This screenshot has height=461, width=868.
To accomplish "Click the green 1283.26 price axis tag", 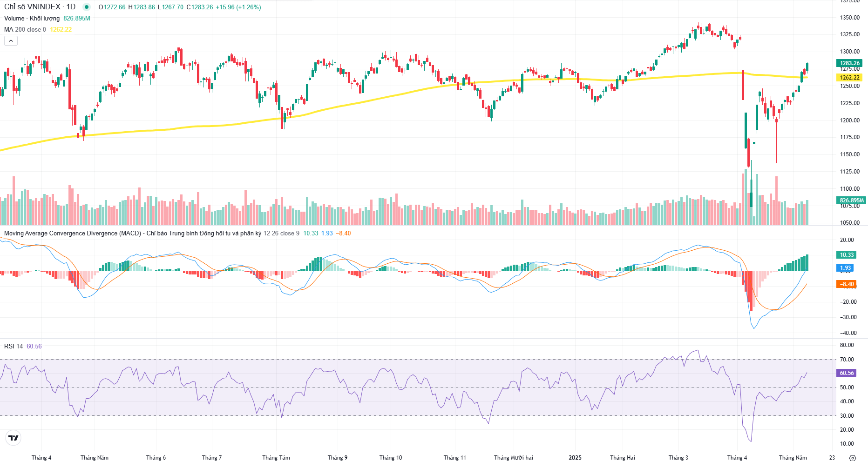I will pos(849,63).
